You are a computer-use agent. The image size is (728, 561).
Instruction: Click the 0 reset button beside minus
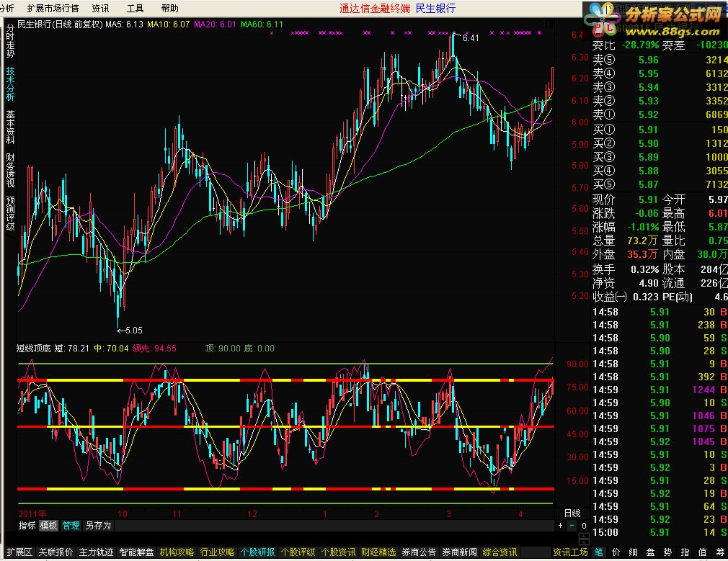(584, 526)
